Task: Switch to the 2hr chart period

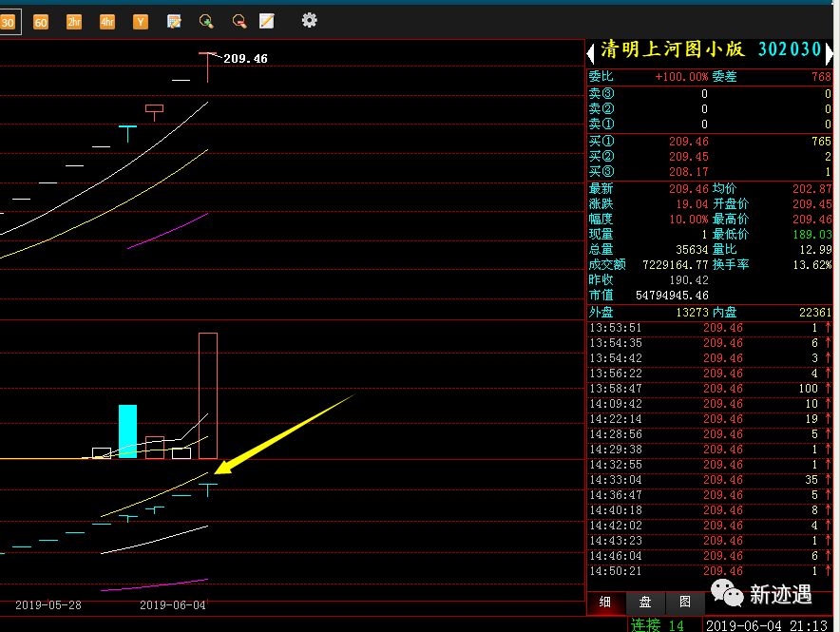Action: 74,22
